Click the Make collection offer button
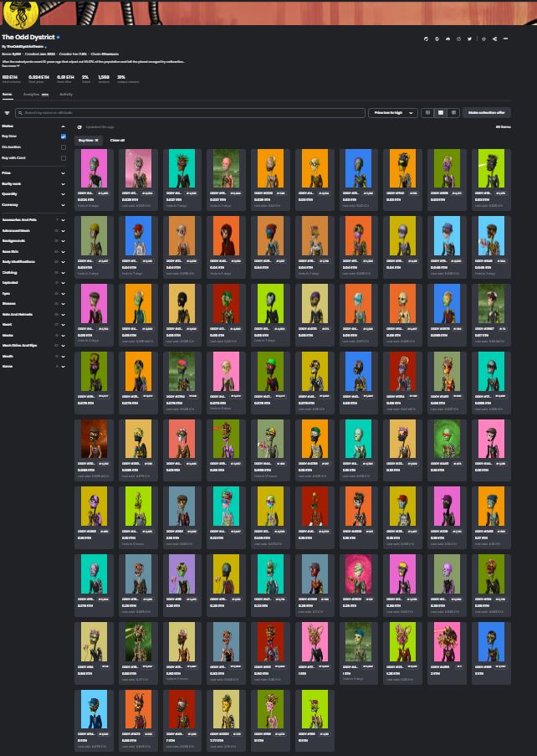 click(x=487, y=113)
